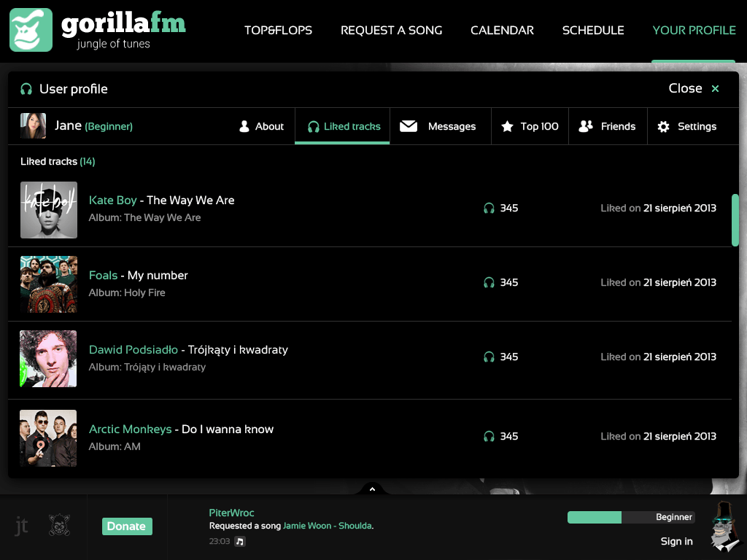This screenshot has width=747, height=560.
Task: Click the Close text button
Action: point(685,88)
